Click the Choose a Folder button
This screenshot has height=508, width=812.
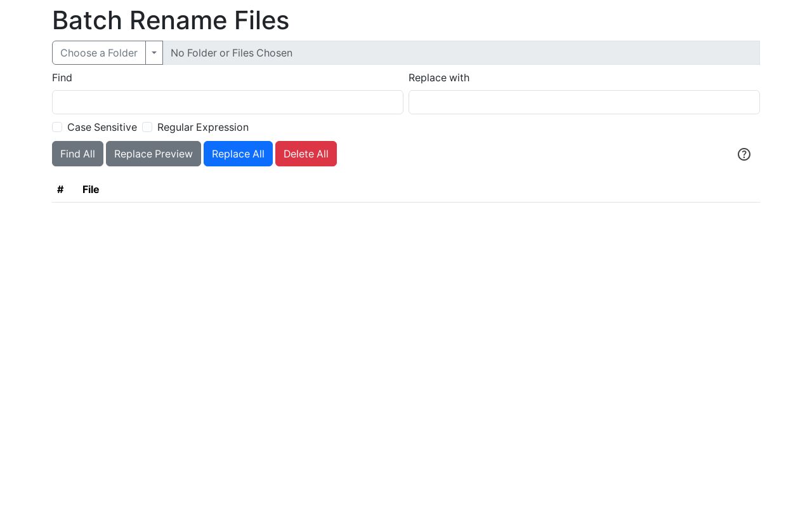click(99, 53)
